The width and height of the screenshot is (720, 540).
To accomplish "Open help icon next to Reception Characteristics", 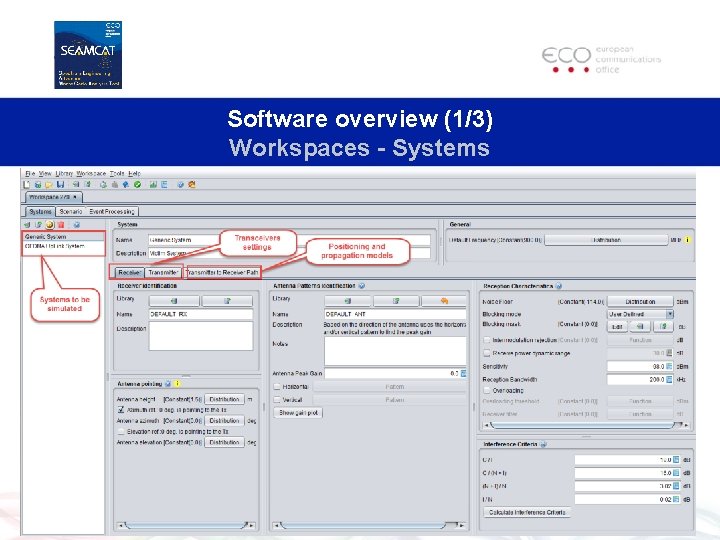I will 559,286.
